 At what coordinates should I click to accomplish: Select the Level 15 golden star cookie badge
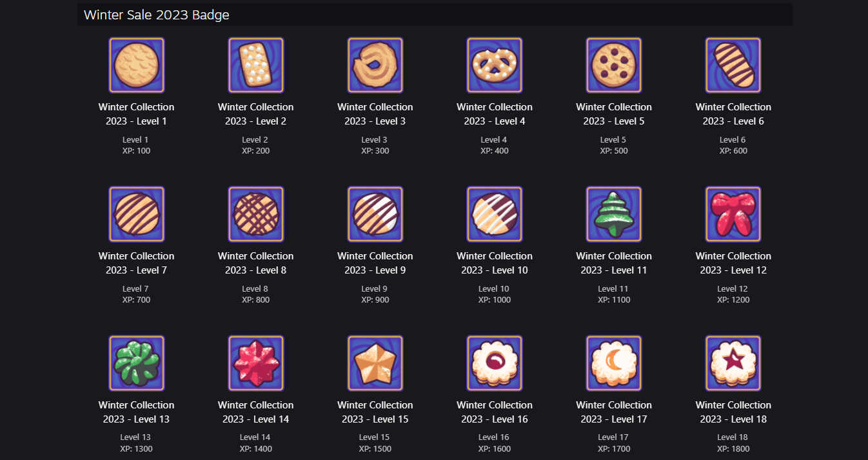pos(375,363)
